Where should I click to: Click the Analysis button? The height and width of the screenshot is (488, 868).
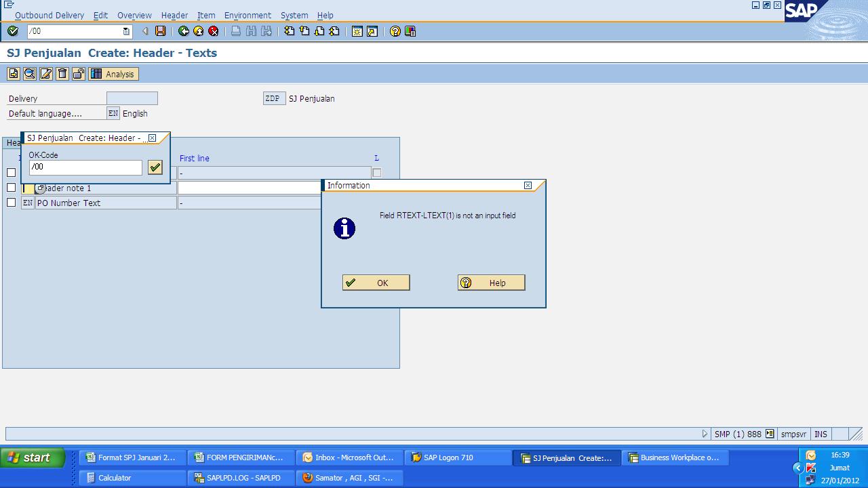[113, 74]
